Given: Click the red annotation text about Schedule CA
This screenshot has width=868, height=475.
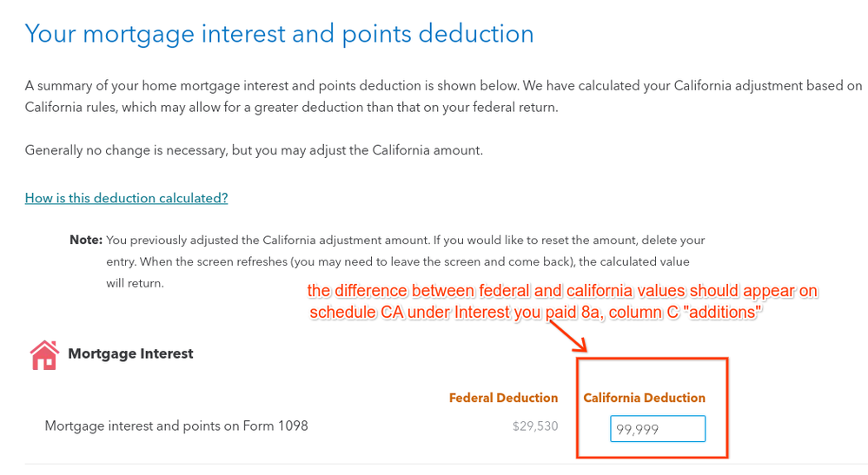Looking at the screenshot, I should coord(563,292).
